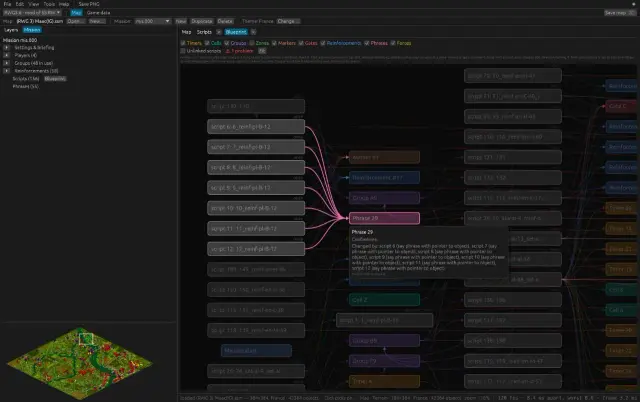Expand the Groups (48 in use) node
This screenshot has width=640, height=402.
click(7, 63)
